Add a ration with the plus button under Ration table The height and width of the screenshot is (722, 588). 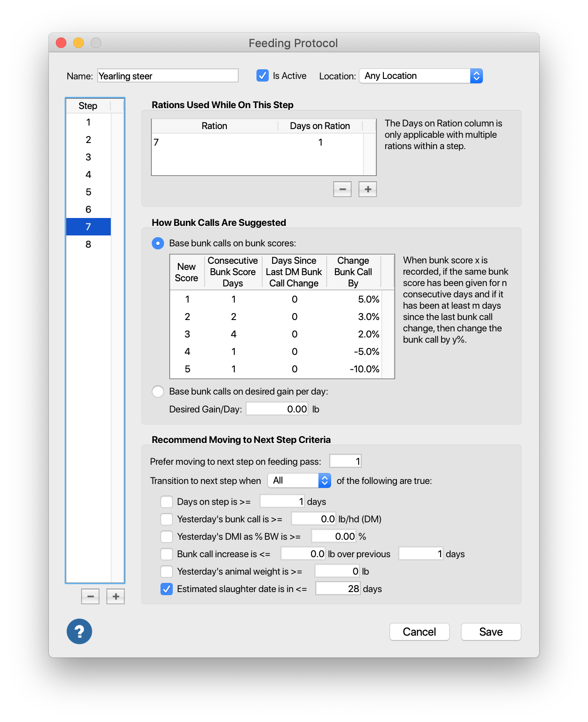pos(368,189)
